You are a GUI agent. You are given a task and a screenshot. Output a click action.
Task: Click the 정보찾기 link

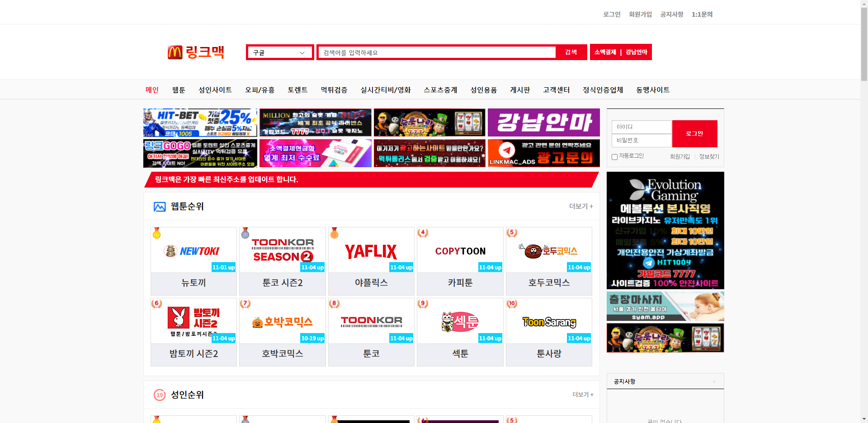click(x=709, y=157)
